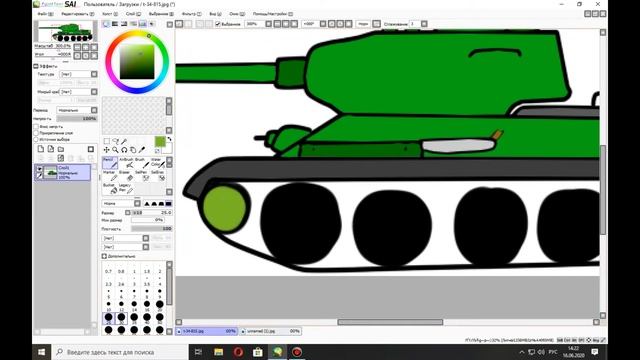Create a new layer folder
Image resolution: width=640 pixels, height=360 pixels.
pyautogui.click(x=61, y=149)
